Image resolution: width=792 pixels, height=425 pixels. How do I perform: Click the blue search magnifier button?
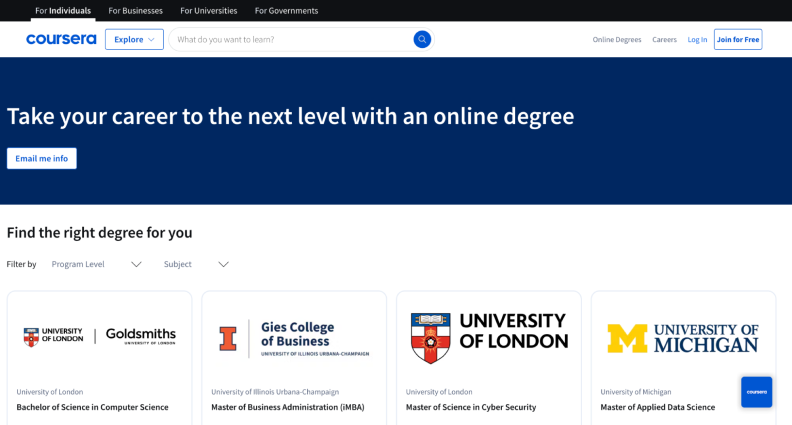(x=422, y=39)
